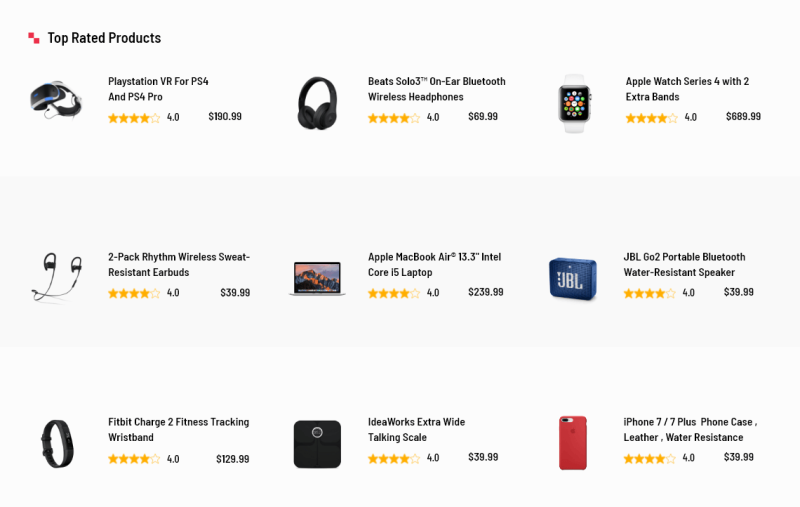Open Apple MacBook Air 13.3" product title
Image resolution: width=800 pixels, height=507 pixels.
[x=434, y=264]
